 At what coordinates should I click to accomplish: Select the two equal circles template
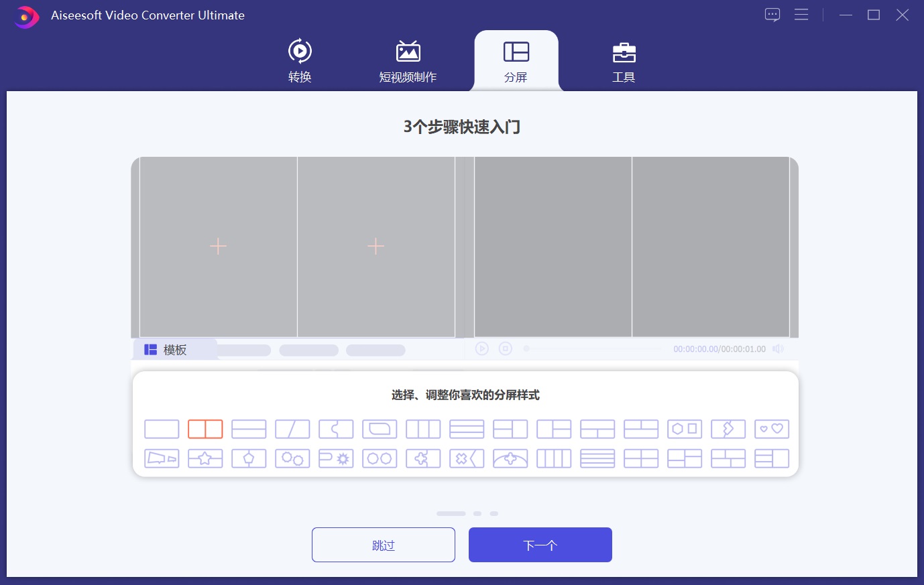pos(380,458)
